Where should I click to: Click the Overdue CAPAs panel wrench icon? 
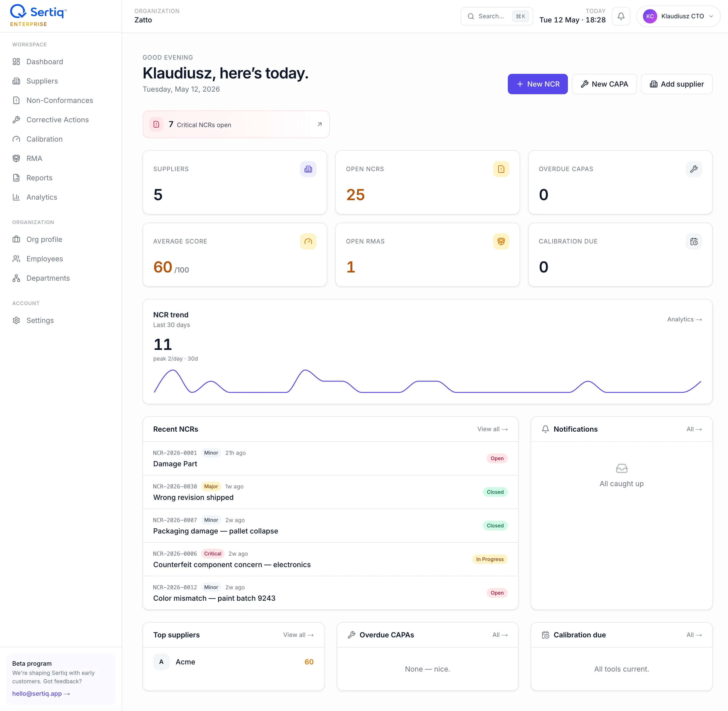tap(351, 635)
